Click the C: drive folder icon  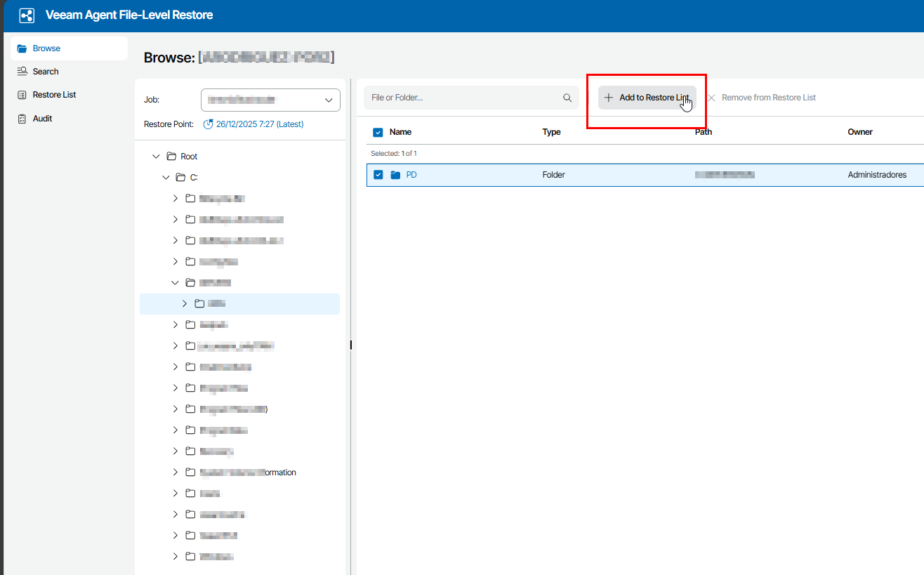pos(180,178)
